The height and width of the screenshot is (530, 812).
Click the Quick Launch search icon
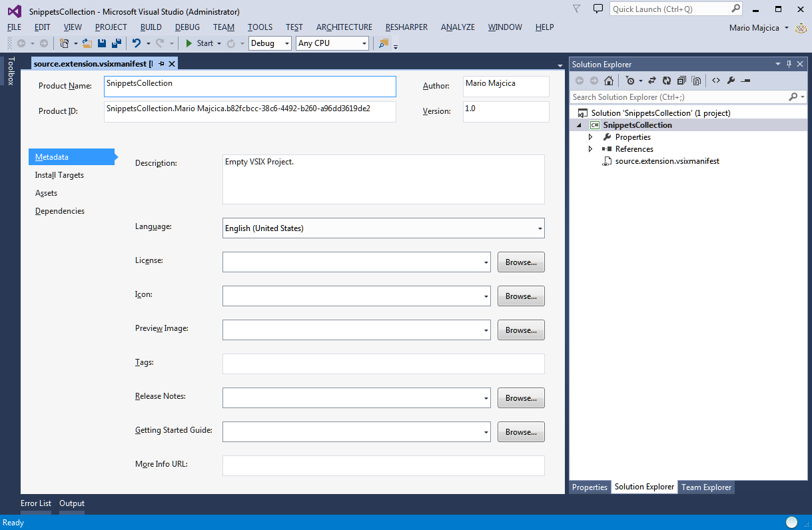pyautogui.click(x=735, y=9)
